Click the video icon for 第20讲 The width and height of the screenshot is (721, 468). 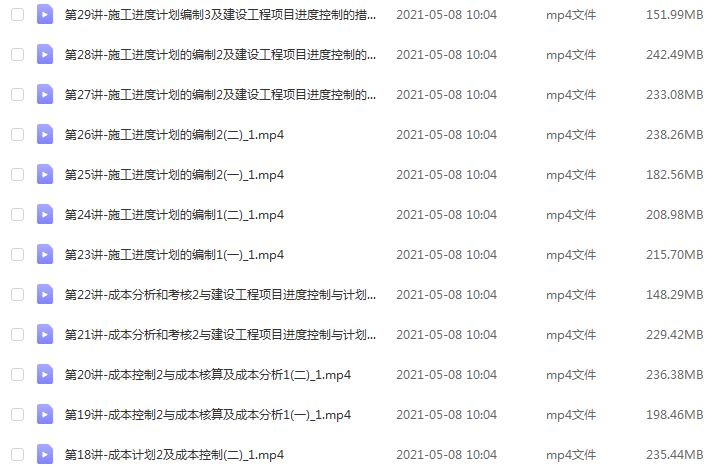pos(45,375)
